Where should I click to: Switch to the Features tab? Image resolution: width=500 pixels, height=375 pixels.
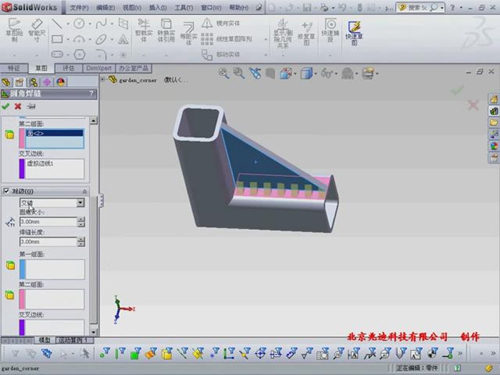click(x=14, y=68)
